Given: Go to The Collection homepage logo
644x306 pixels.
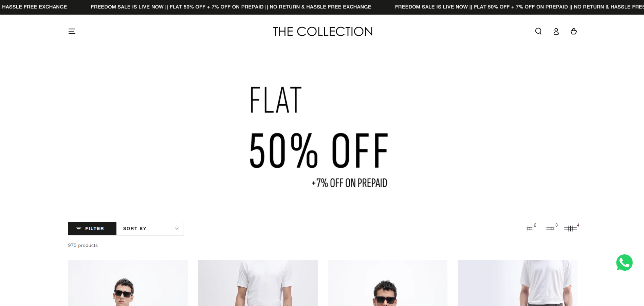Looking at the screenshot, I should click(323, 32).
